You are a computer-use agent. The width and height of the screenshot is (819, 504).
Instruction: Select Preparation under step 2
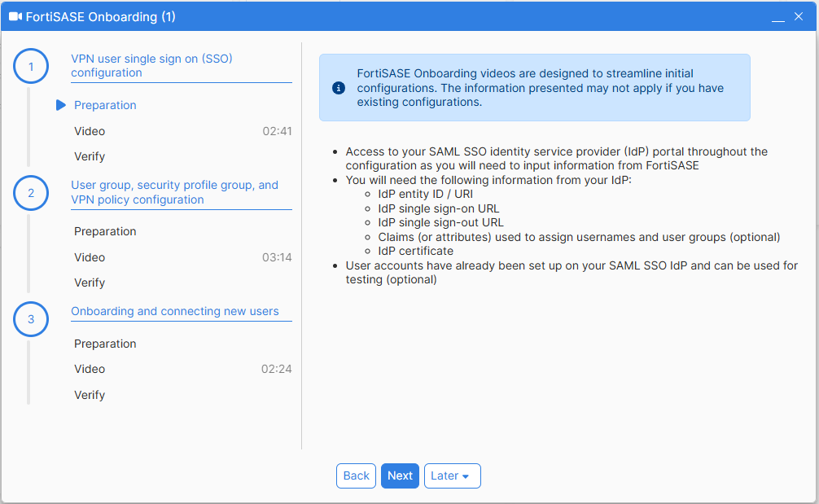pyautogui.click(x=105, y=231)
